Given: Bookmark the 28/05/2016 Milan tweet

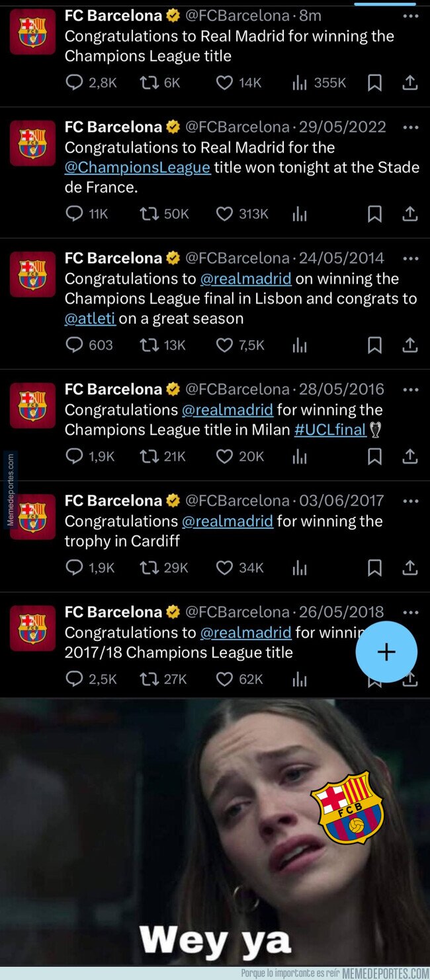Looking at the screenshot, I should (374, 456).
